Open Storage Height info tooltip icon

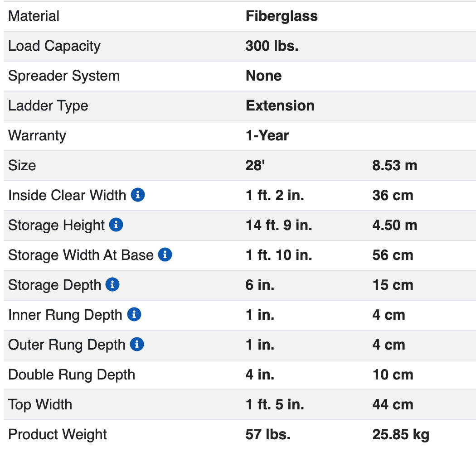[x=116, y=225]
